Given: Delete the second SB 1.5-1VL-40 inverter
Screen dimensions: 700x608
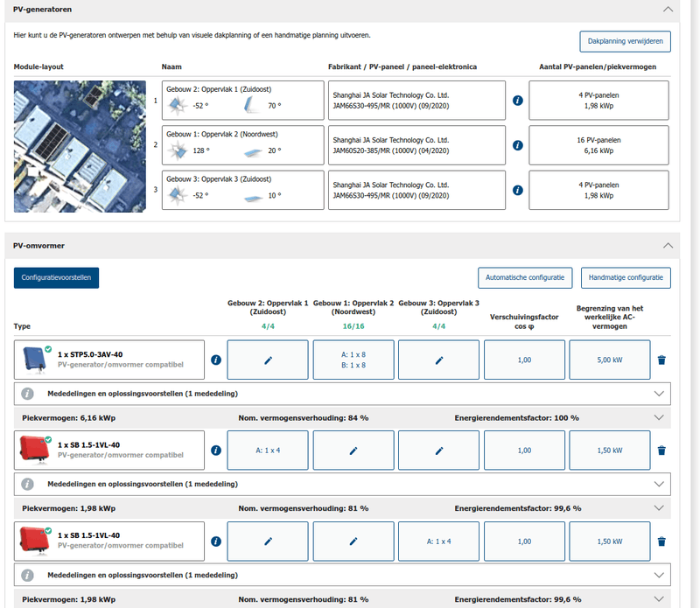Looking at the screenshot, I should [661, 542].
